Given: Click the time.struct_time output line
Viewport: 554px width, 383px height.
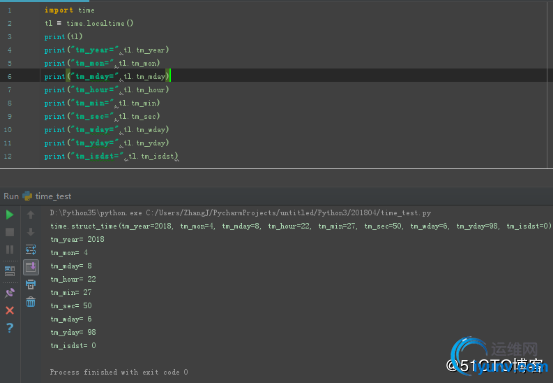Looking at the screenshot, I should (301, 226).
